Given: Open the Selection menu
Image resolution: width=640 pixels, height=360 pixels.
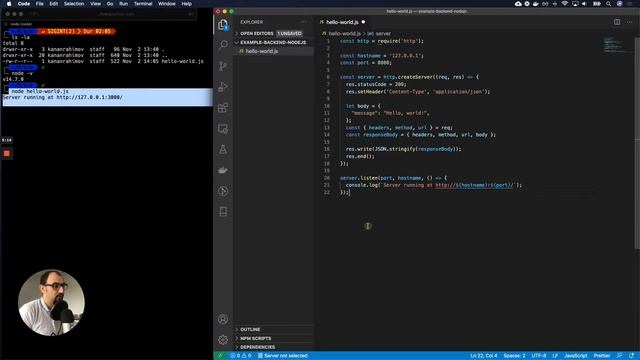Looking at the screenshot, I should (x=74, y=4).
